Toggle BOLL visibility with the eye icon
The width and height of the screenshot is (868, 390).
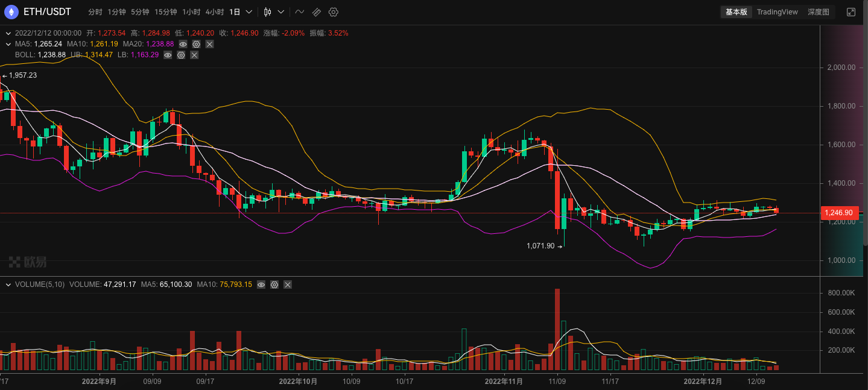click(x=168, y=55)
